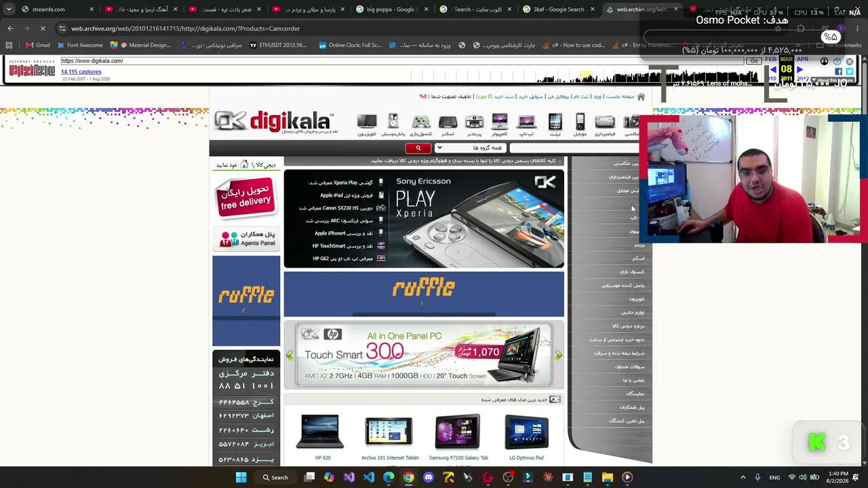Go to previous slide with left green arrow
This screenshot has height=488, width=868.
pos(290,355)
